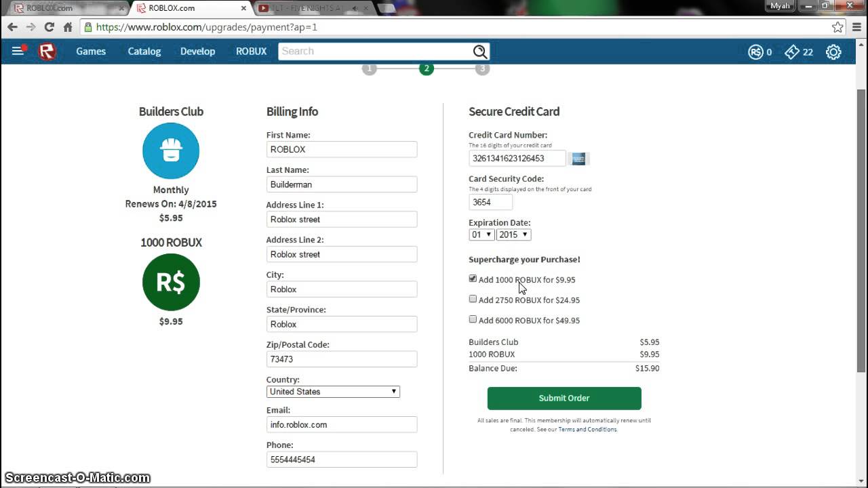Screen dimensions: 868x488
Task: Open the Terms and Conditions link
Action: pos(587,430)
